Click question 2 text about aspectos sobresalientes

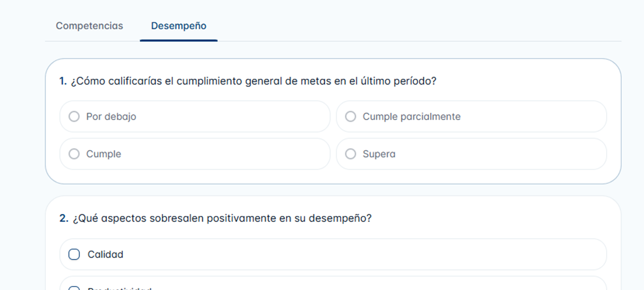point(222,218)
